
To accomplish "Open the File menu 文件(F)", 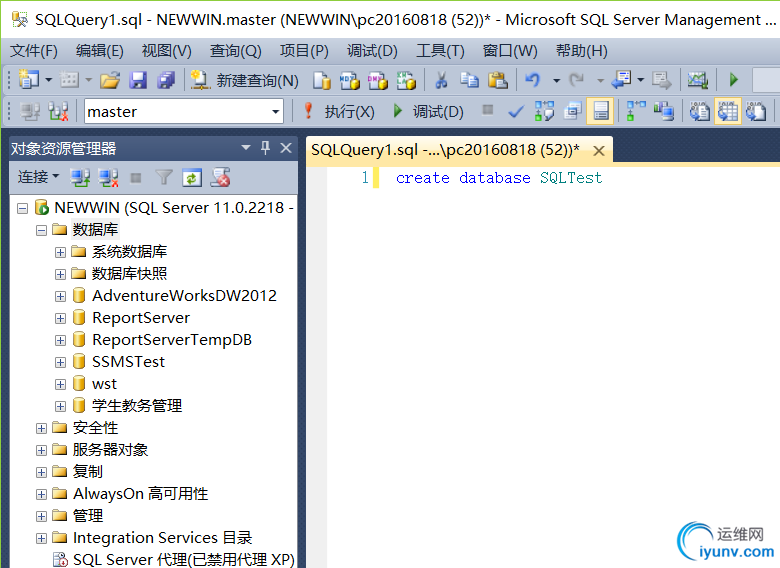I will pyautogui.click(x=34, y=51).
